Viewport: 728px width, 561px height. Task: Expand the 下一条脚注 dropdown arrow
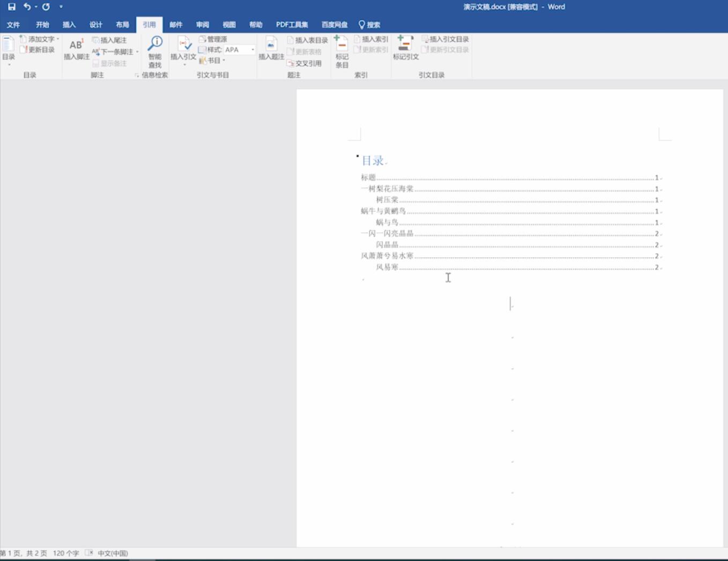137,52
